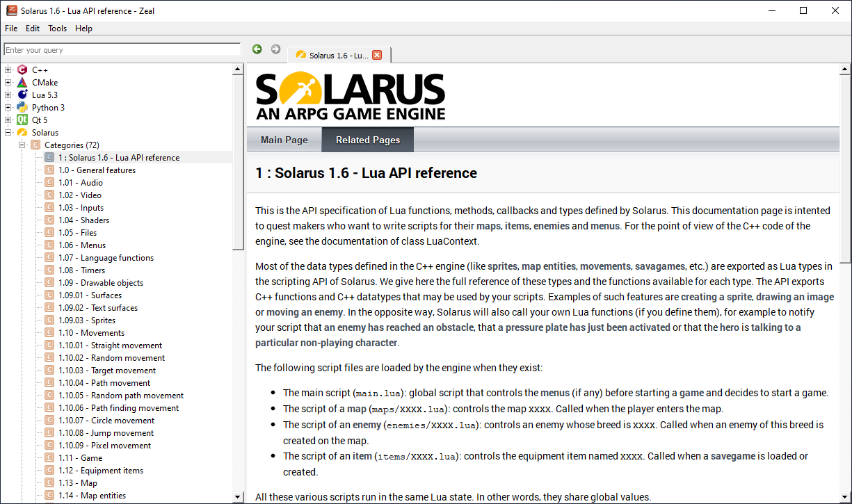Close the Solarus 1.6 tab
Screen dimensions: 852x504
(377, 55)
